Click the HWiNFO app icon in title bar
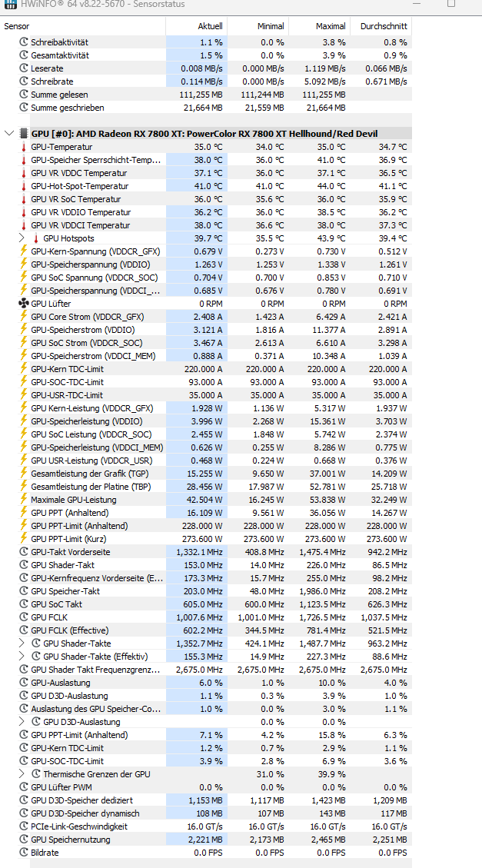Image resolution: width=482 pixels, height=868 pixels. [9, 4]
